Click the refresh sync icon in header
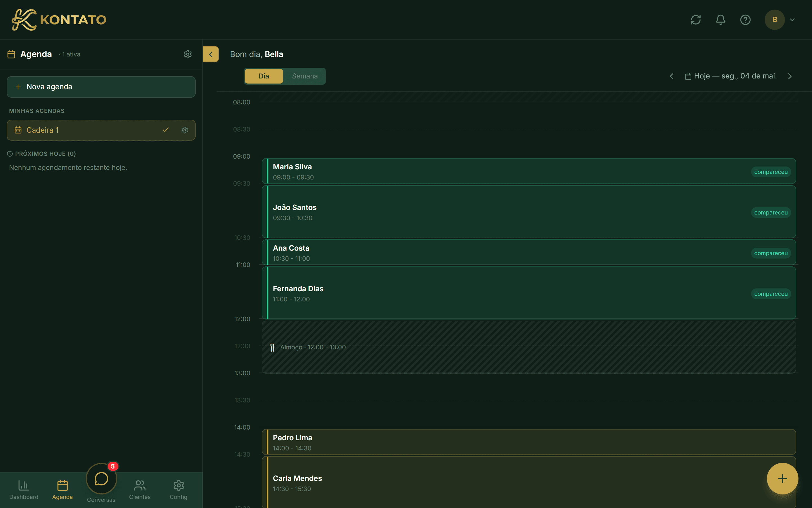The image size is (812, 508). click(696, 20)
